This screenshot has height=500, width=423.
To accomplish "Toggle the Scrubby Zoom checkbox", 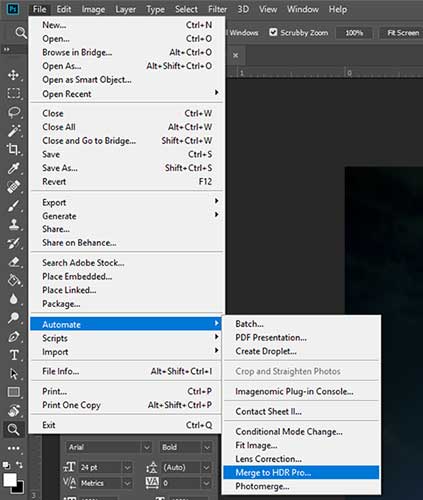I will 273,32.
